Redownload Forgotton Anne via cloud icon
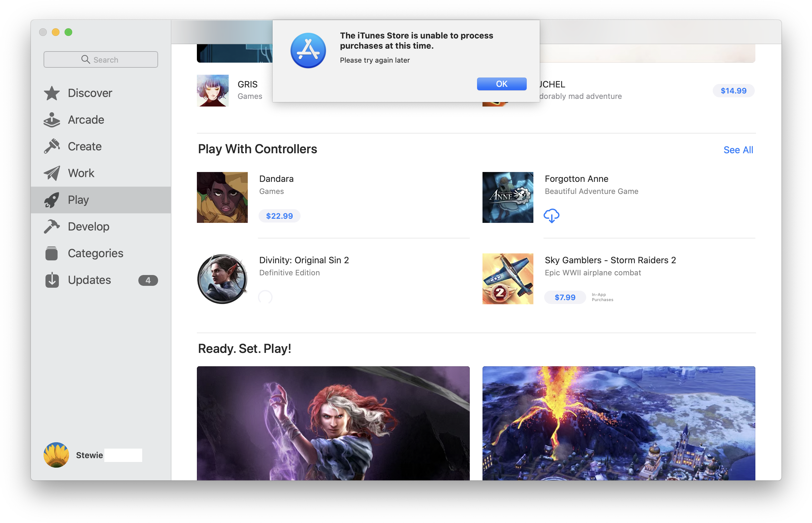This screenshot has height=523, width=812. pos(551,216)
